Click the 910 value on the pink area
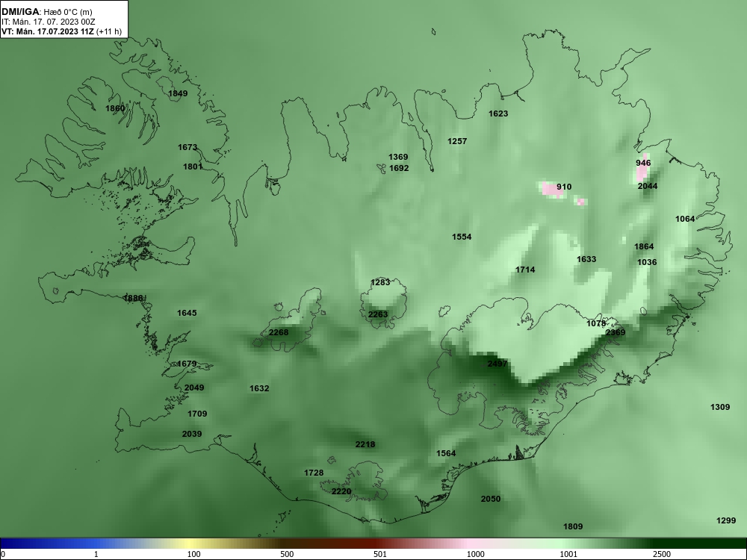 (564, 187)
